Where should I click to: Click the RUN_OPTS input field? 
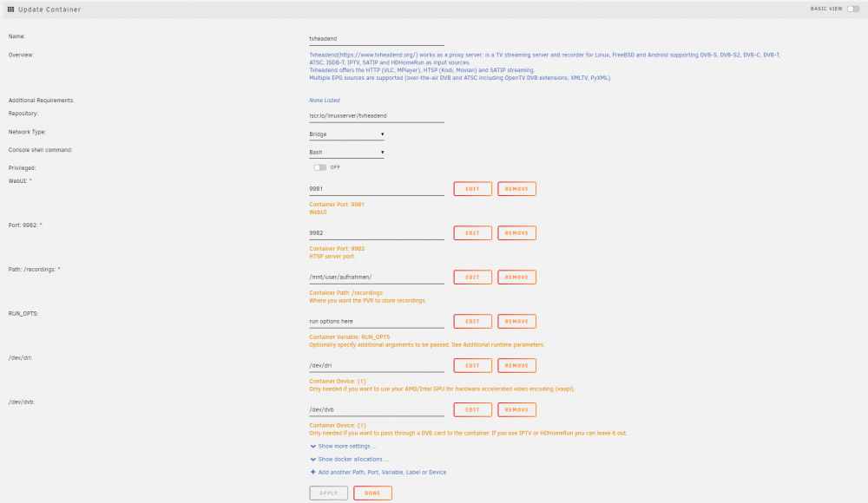377,322
